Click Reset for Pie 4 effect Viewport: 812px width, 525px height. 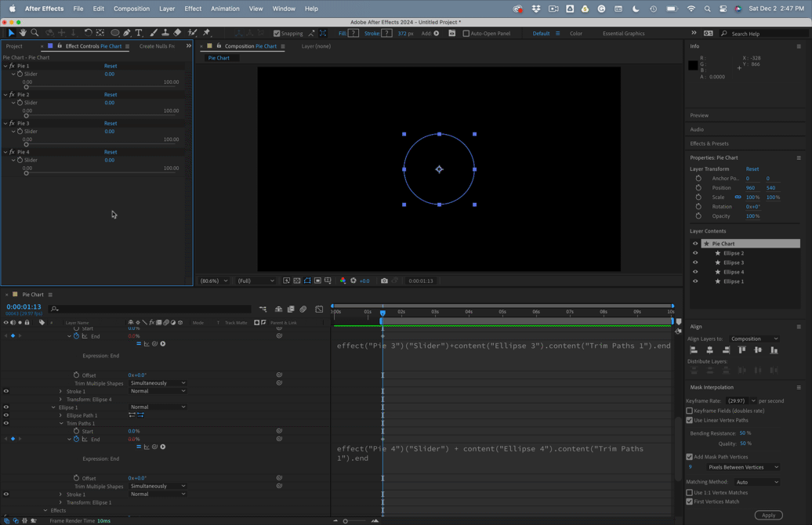(111, 152)
